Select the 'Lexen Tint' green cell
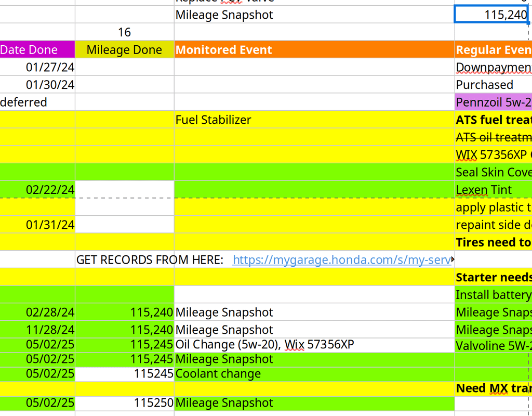Screen dimensions: 532x416 [493, 189]
